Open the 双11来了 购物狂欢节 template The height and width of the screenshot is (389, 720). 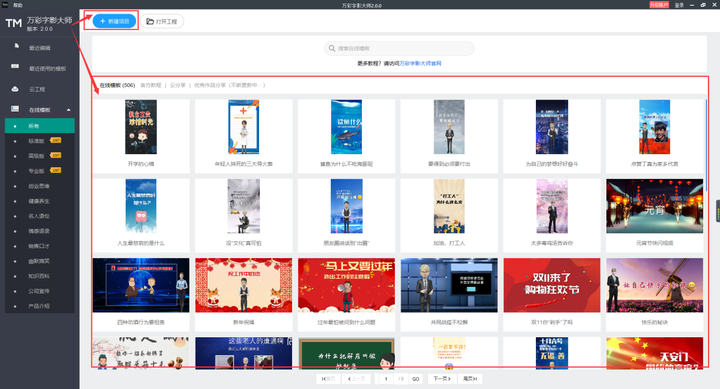[x=551, y=285]
